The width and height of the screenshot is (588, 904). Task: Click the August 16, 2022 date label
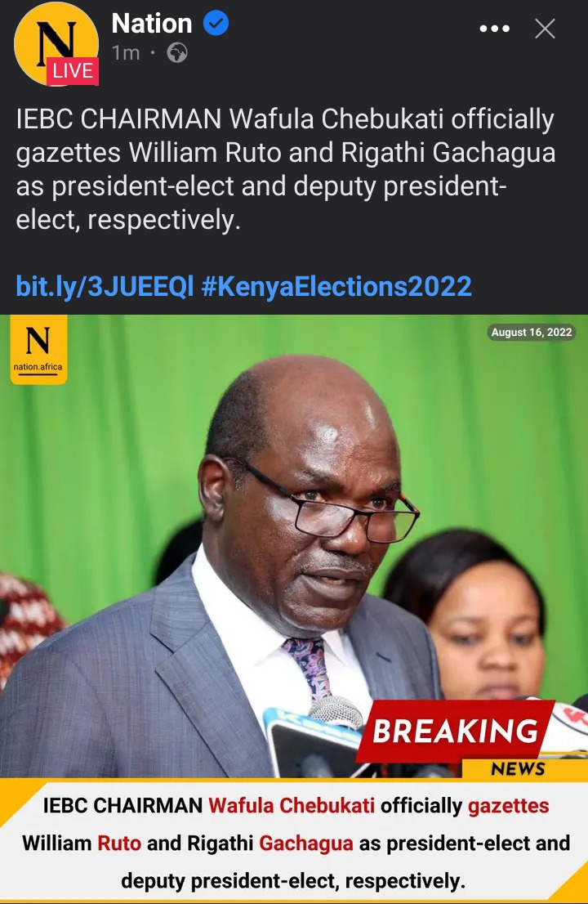[532, 333]
